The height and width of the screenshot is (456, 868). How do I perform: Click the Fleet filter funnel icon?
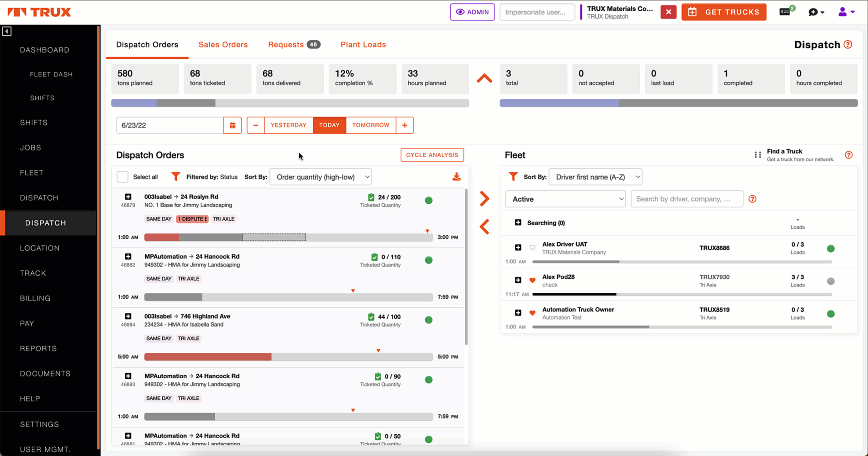513,177
